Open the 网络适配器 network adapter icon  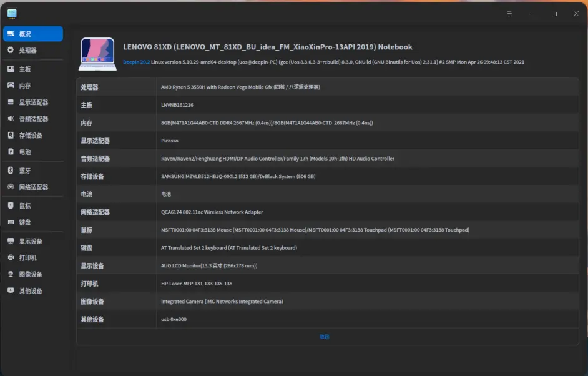(x=11, y=187)
